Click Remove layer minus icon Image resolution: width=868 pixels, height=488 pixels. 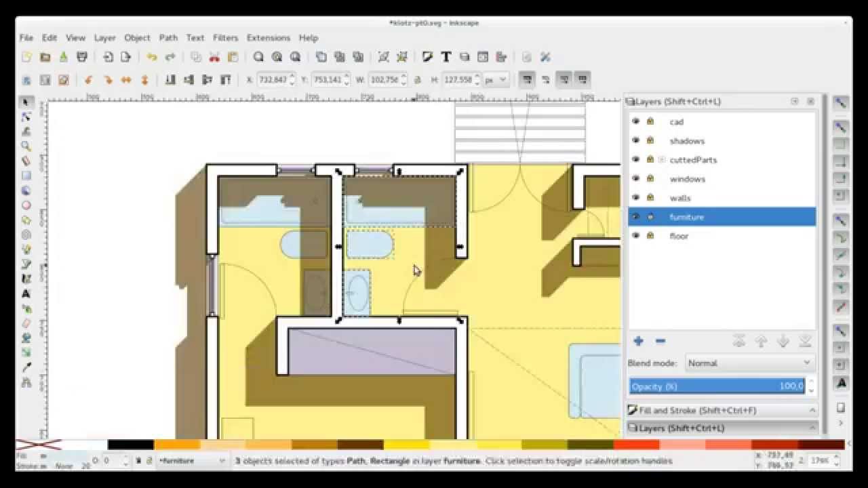[660, 342]
